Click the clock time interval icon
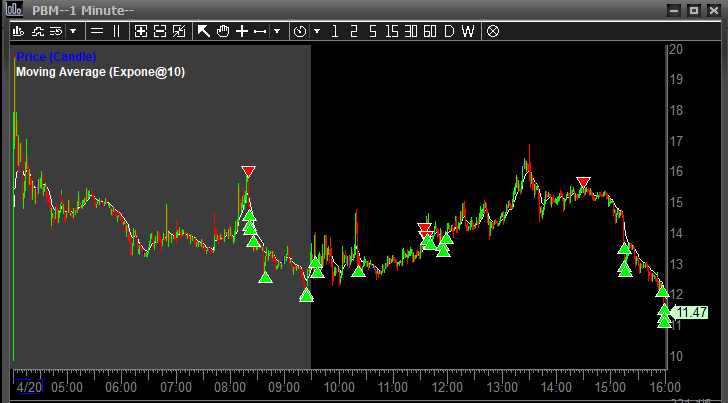 tap(300, 32)
